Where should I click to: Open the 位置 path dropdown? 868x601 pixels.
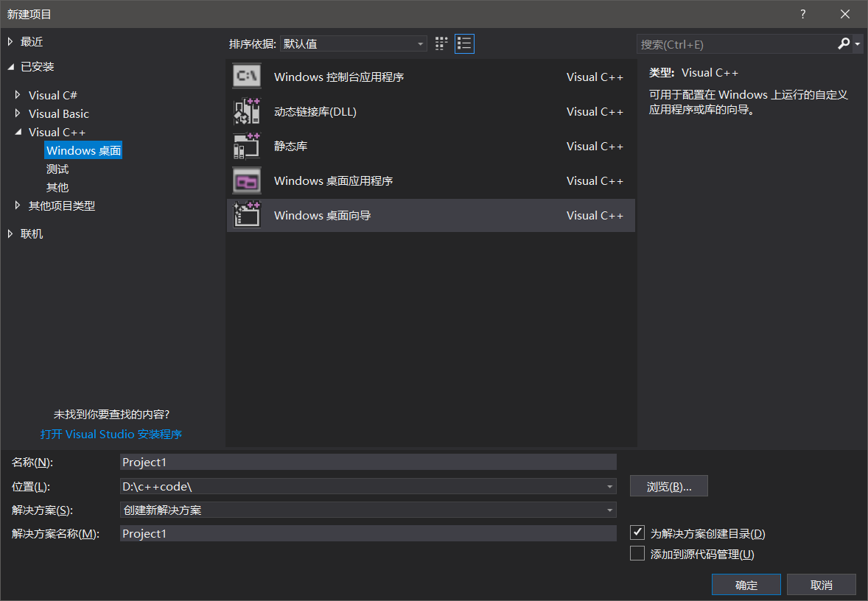tap(609, 486)
